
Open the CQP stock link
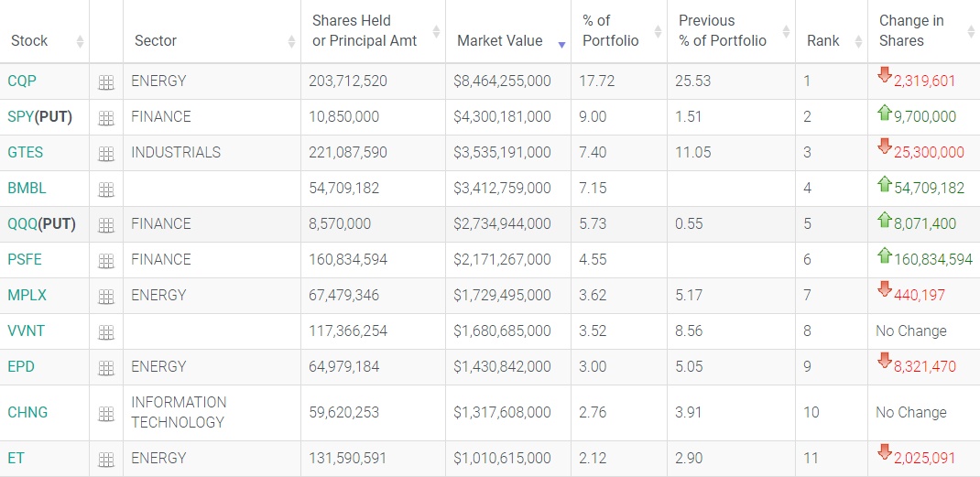click(x=22, y=81)
